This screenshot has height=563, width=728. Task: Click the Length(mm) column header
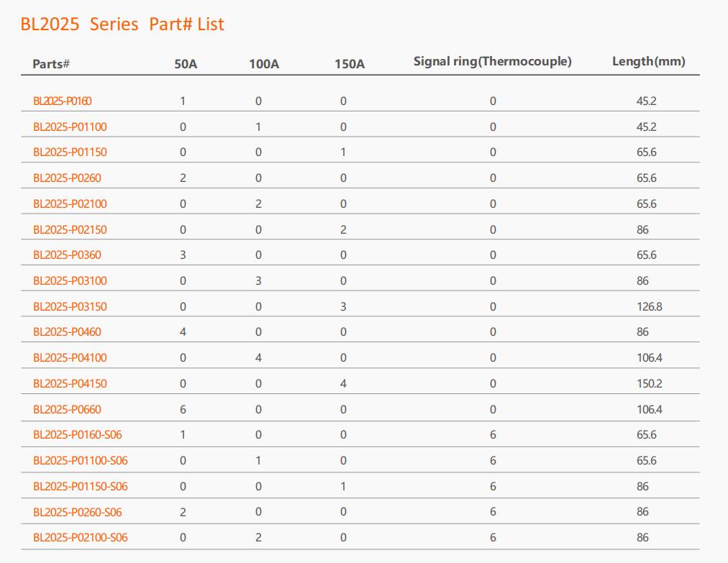649,61
